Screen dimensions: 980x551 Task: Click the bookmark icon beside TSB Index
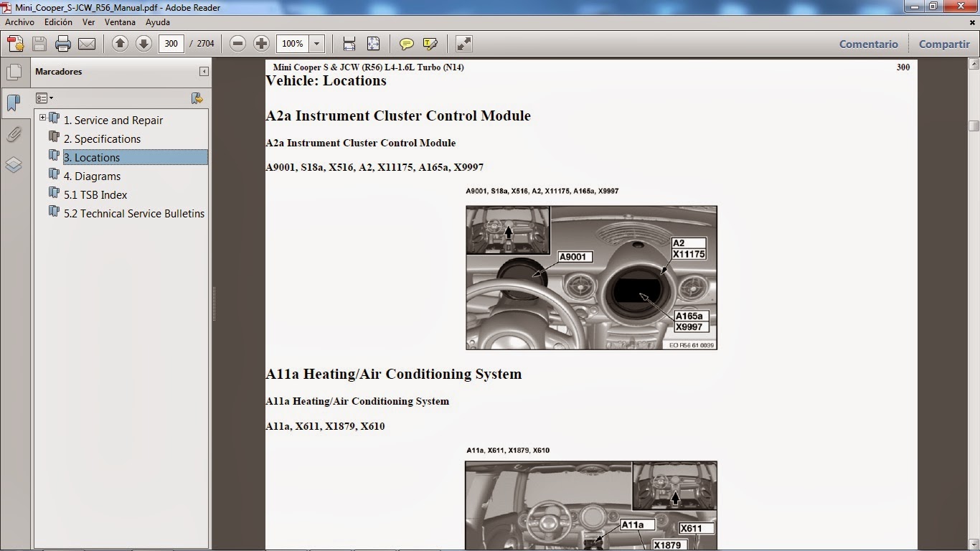click(54, 192)
